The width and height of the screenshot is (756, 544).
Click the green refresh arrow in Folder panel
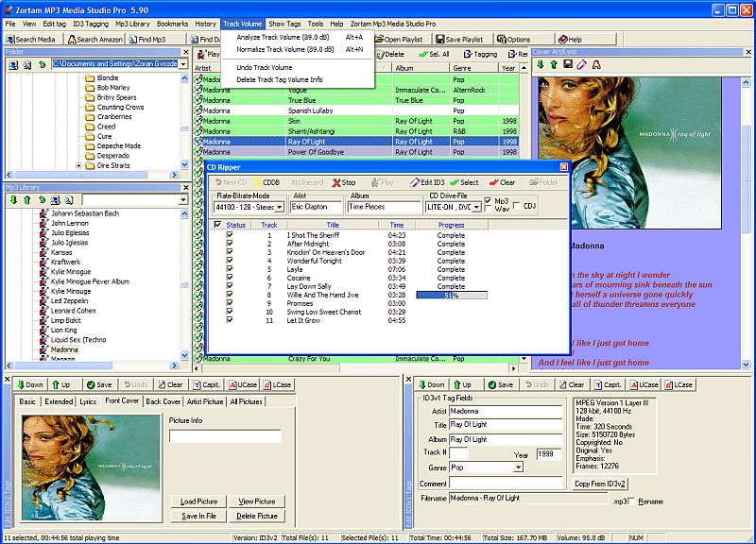pos(43,64)
